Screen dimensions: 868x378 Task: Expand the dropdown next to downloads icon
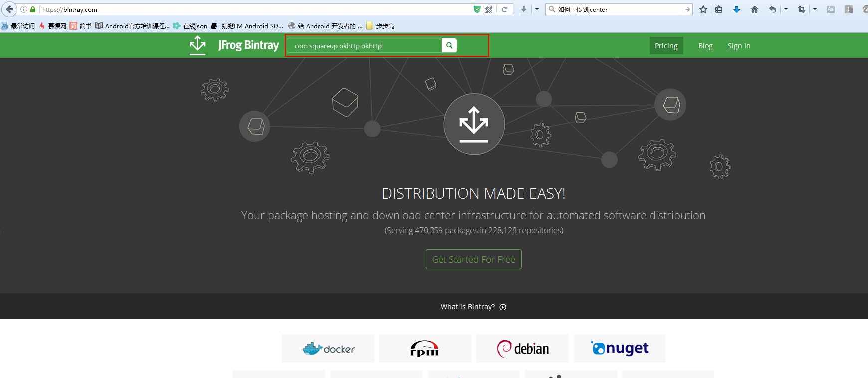click(x=537, y=9)
